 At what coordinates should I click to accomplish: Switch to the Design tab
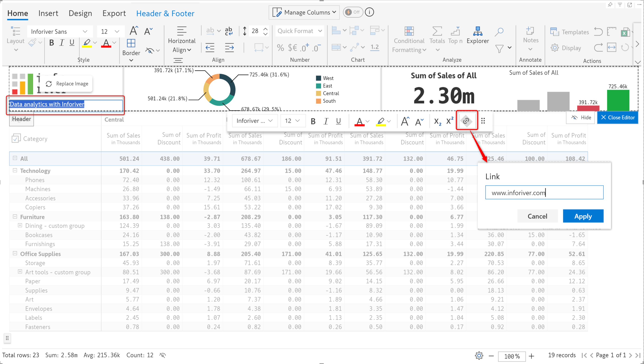[x=80, y=13]
